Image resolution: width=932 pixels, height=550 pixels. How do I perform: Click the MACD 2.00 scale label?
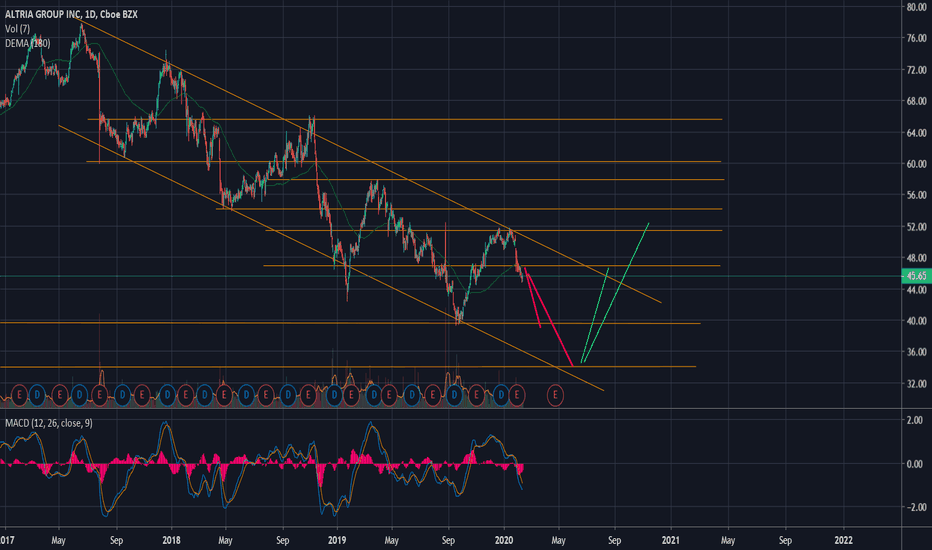click(914, 420)
